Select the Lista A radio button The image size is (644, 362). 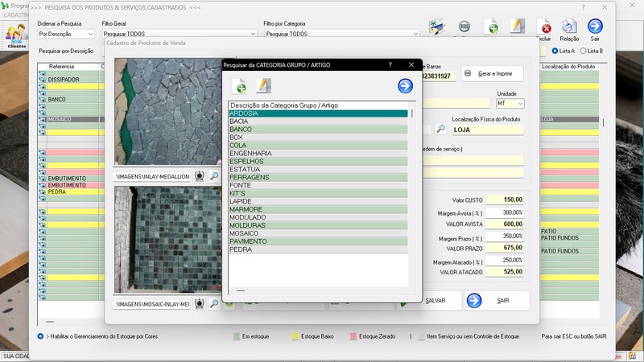pos(555,51)
